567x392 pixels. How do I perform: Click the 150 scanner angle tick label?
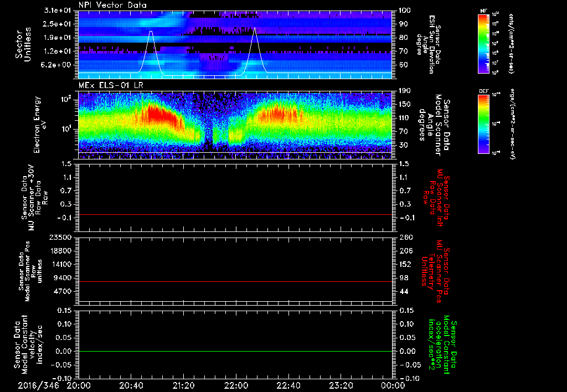pos(405,104)
